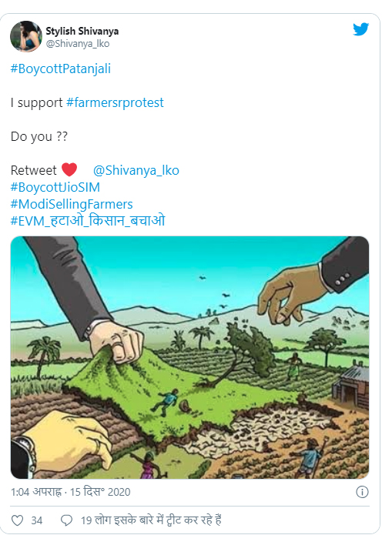Image resolution: width=392 pixels, height=535 pixels.
Task: Open Stylish Shivanya profile picture
Action: click(x=26, y=36)
